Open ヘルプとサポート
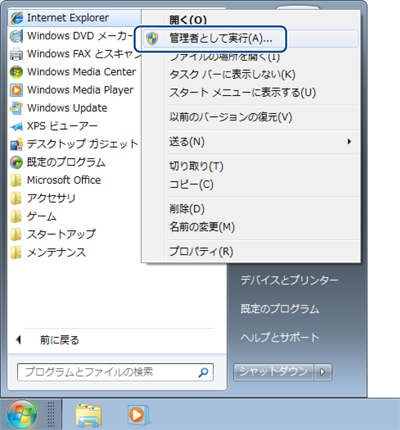400x430 pixels. pos(280,337)
